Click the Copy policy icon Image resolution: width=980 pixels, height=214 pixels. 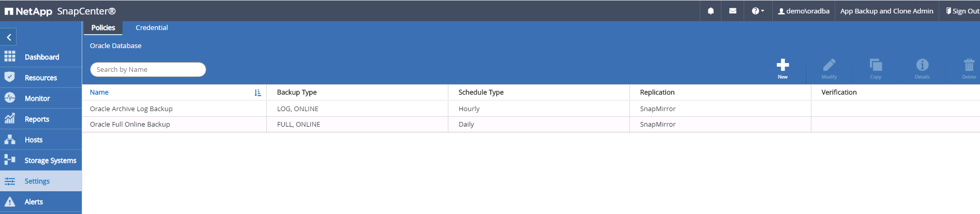(876, 66)
